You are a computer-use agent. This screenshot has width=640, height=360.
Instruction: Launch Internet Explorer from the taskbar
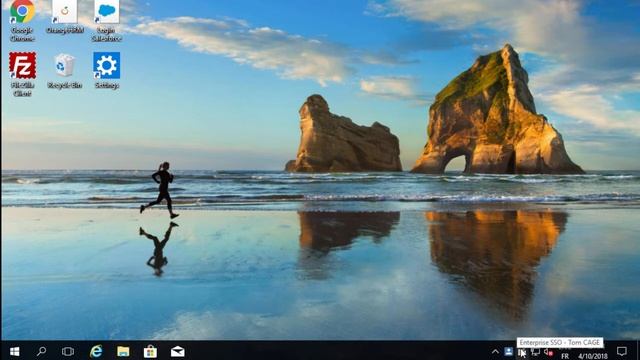(x=96, y=351)
